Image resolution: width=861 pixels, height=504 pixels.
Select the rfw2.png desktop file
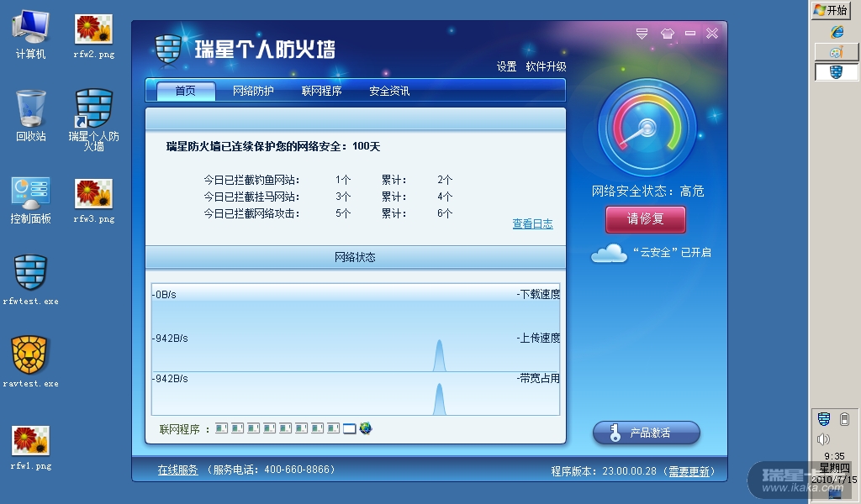coord(94,35)
